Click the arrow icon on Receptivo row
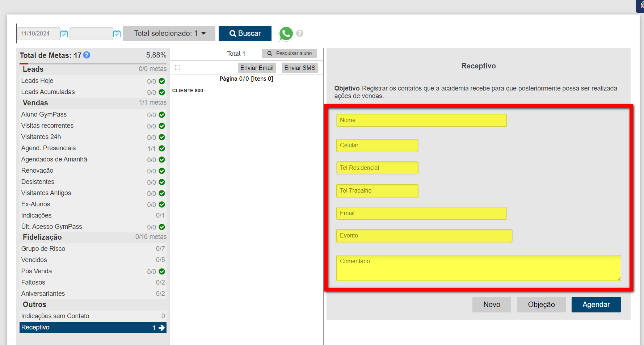Screen dimensions: 644x345 (x=161, y=328)
